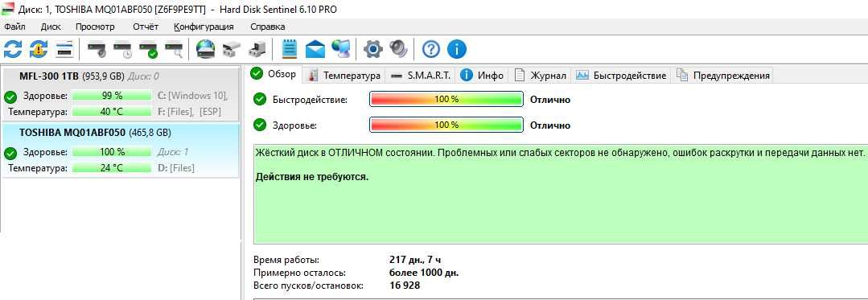Click the D: [Files] partition label

pos(175,168)
